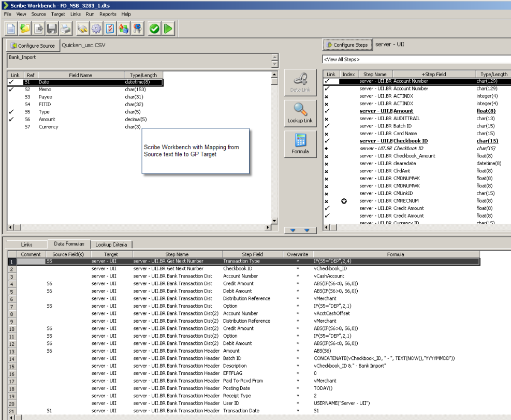511x420 pixels.
Task: Select the Currency source field row
Action: 85,127
